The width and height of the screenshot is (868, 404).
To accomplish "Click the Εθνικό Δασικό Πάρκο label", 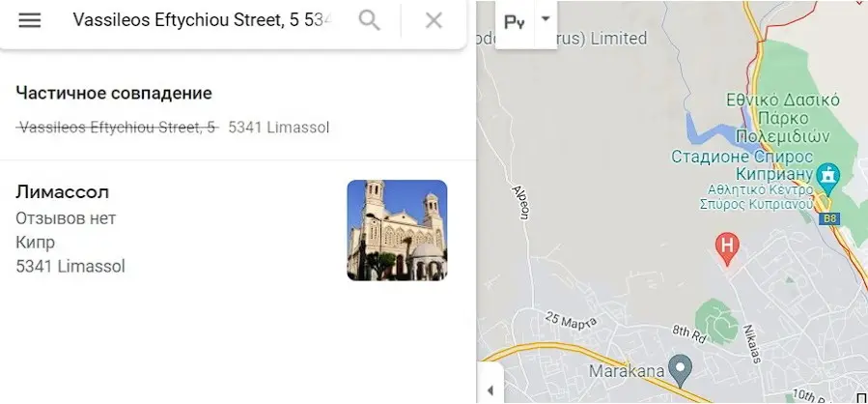I will 783,118.
